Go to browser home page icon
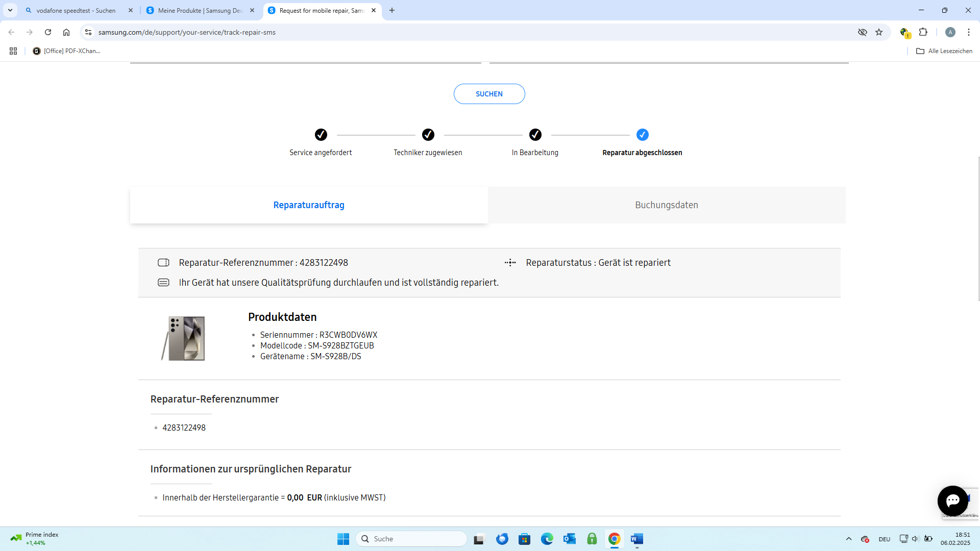 click(x=66, y=32)
